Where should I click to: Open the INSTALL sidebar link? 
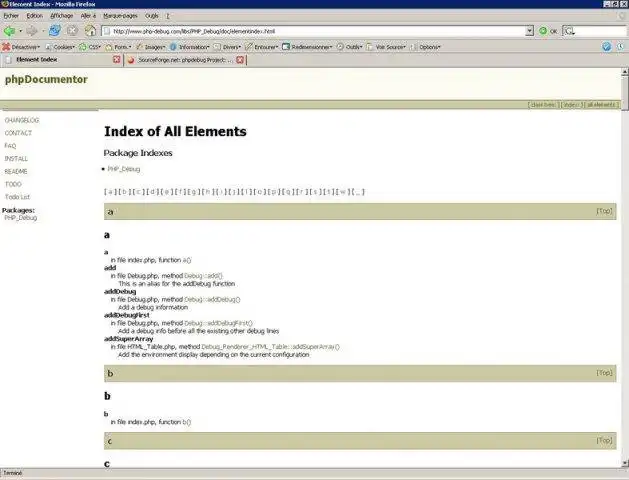(16, 159)
